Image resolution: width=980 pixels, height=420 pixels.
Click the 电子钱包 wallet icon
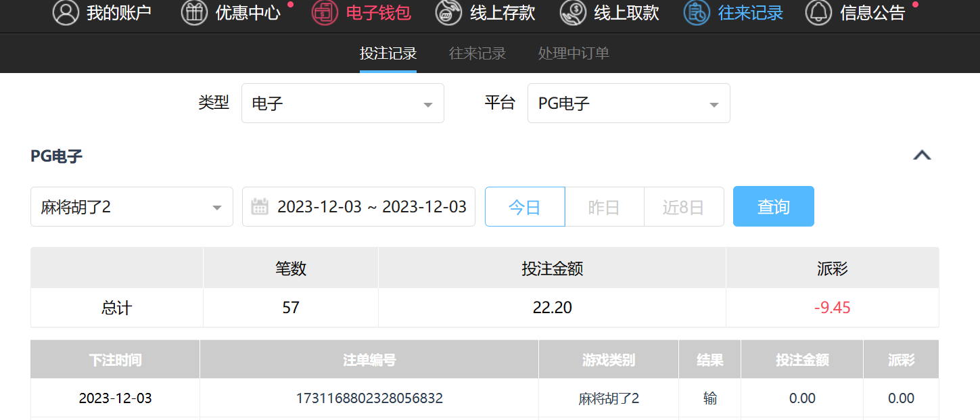[325, 13]
